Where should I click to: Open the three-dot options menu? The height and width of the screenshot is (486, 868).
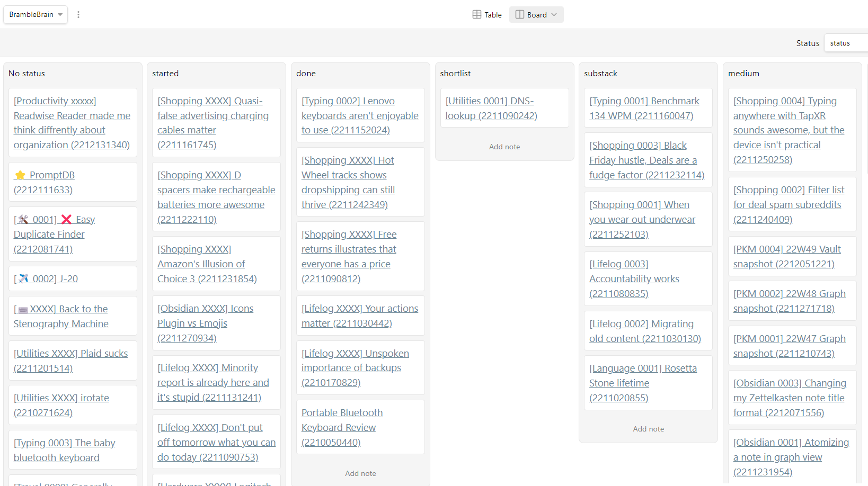click(x=78, y=14)
